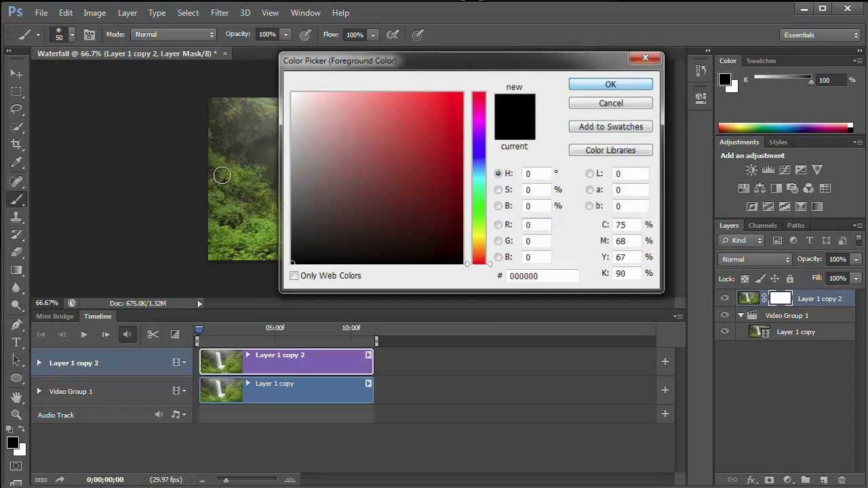Screen dimensions: 868x488
Task: Select the Spot Healing Brush tool
Action: pos(17,181)
